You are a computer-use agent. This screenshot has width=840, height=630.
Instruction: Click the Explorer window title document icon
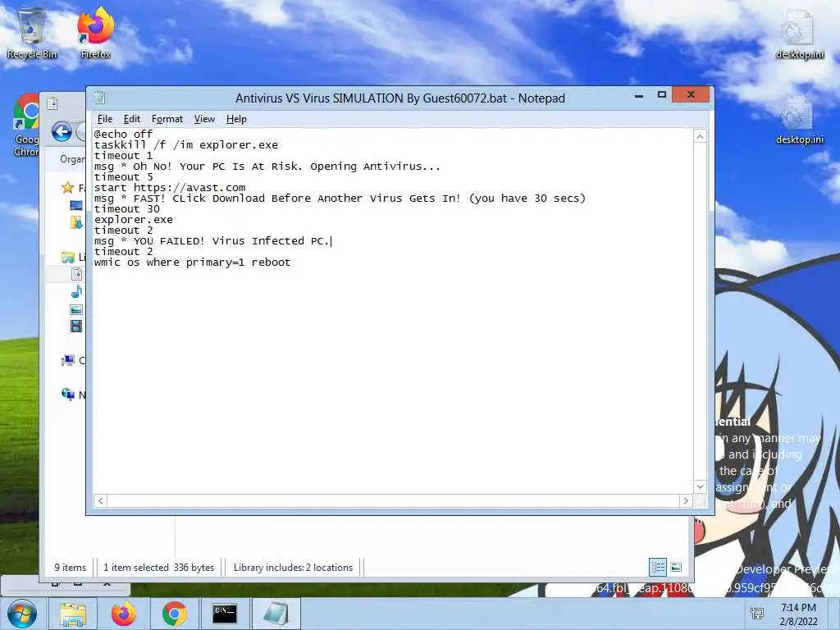point(52,103)
